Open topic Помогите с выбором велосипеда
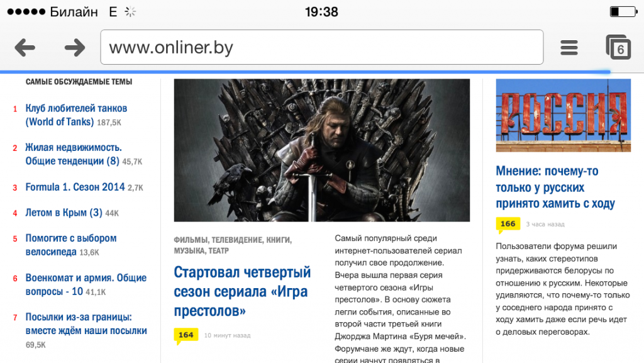The image size is (644, 363). [71, 245]
